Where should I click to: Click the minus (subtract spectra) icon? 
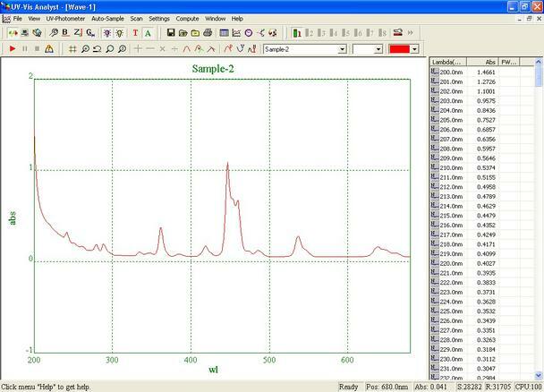(150, 49)
